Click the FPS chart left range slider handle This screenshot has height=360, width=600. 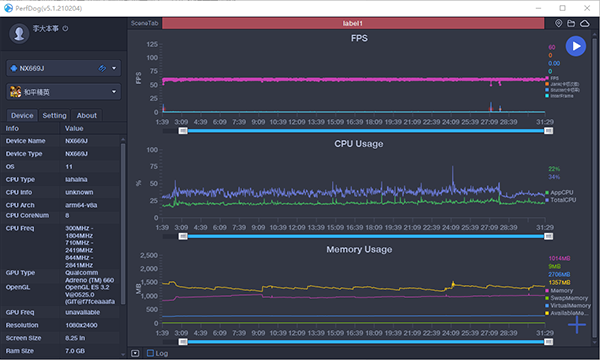click(x=183, y=131)
